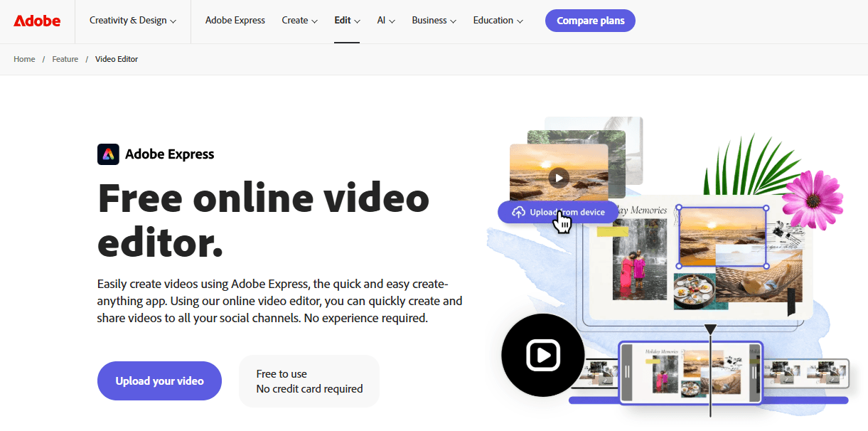Go to Home via breadcrumb
The height and width of the screenshot is (431, 868).
tap(24, 59)
